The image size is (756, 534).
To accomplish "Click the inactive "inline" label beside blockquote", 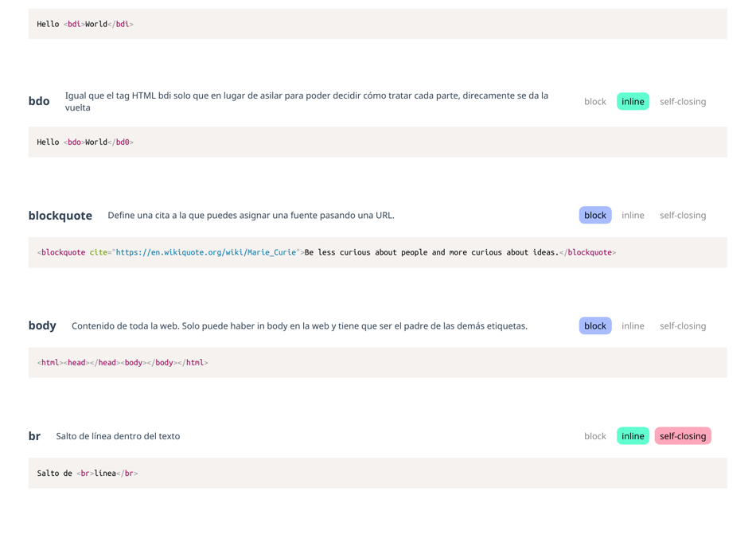I will pos(633,215).
